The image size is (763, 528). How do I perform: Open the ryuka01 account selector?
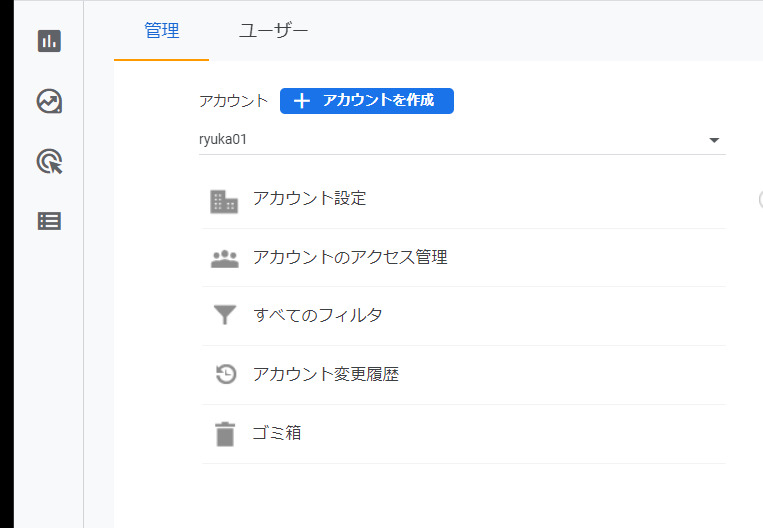(462, 140)
